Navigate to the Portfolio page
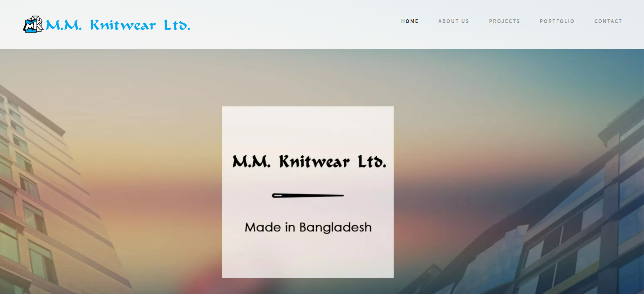This screenshot has height=294, width=644. click(x=557, y=21)
